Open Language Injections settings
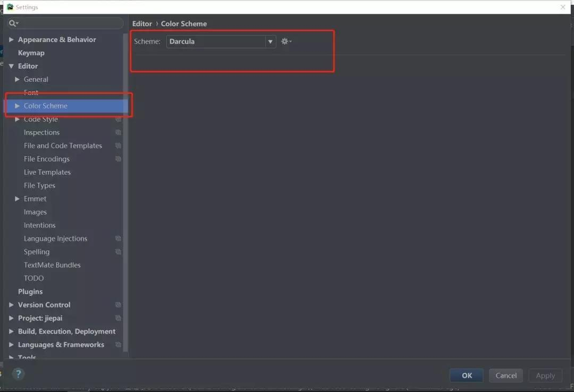The height and width of the screenshot is (392, 574). click(x=56, y=238)
